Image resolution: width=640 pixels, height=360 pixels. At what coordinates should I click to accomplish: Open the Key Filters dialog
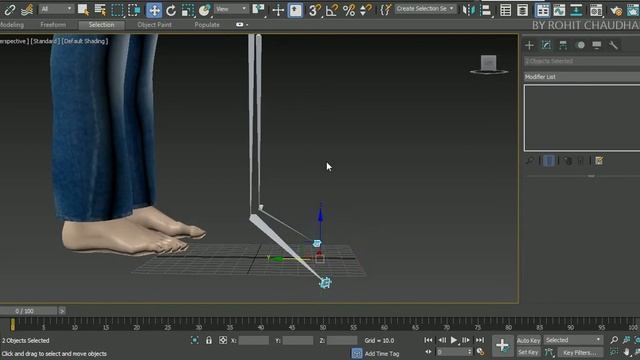[579, 353]
